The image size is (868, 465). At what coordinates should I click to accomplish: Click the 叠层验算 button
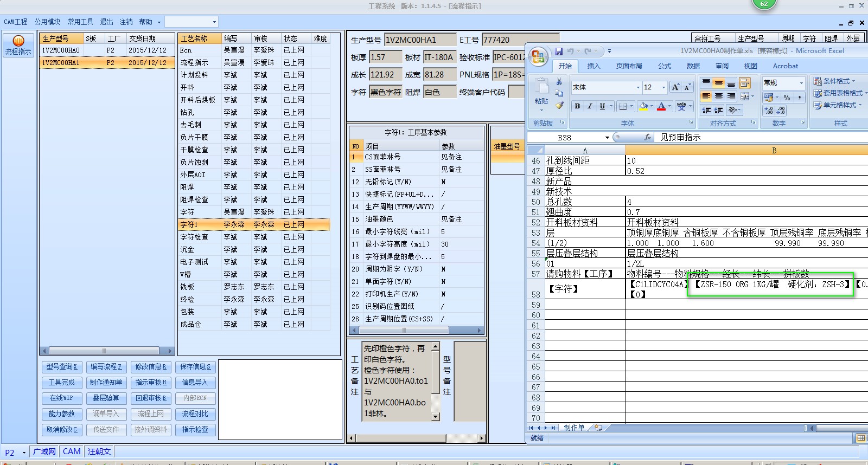[106, 398]
